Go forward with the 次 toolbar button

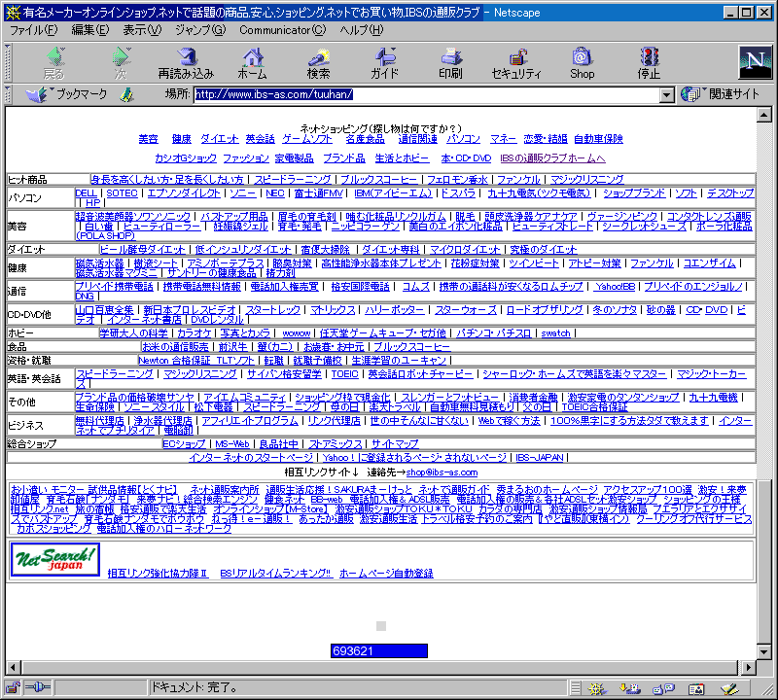point(121,63)
